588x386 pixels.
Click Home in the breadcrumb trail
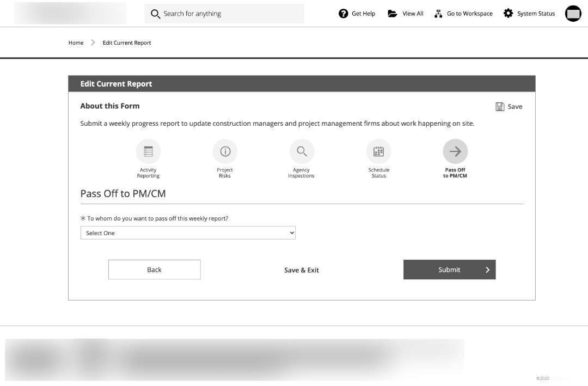[x=76, y=42]
